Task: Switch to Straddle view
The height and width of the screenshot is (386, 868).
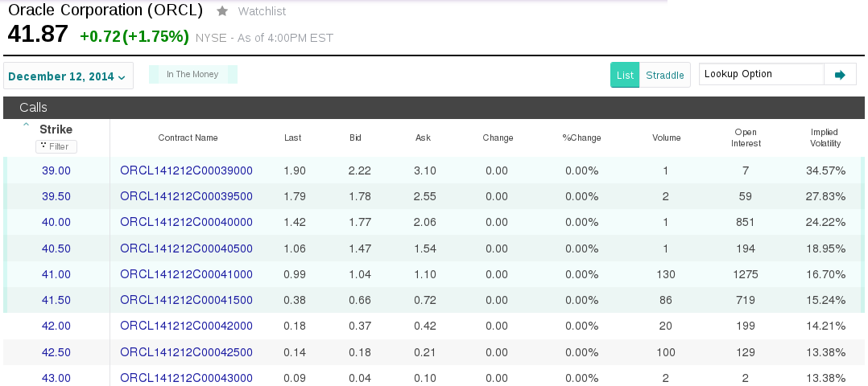Action: coord(665,75)
